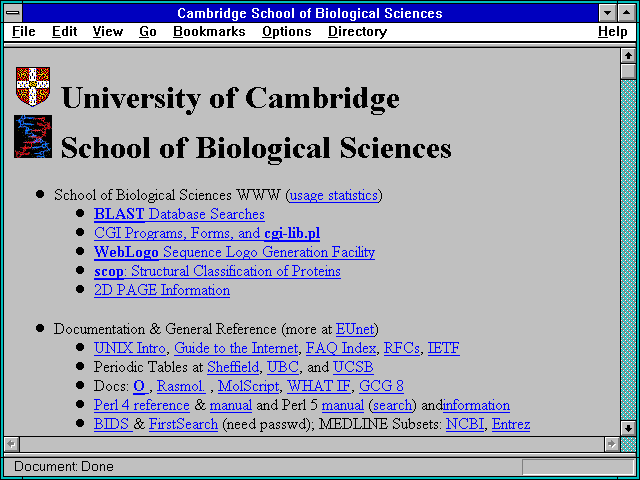This screenshot has width=640, height=480.
Task: Open UBC periodic table link
Action: coord(283,367)
